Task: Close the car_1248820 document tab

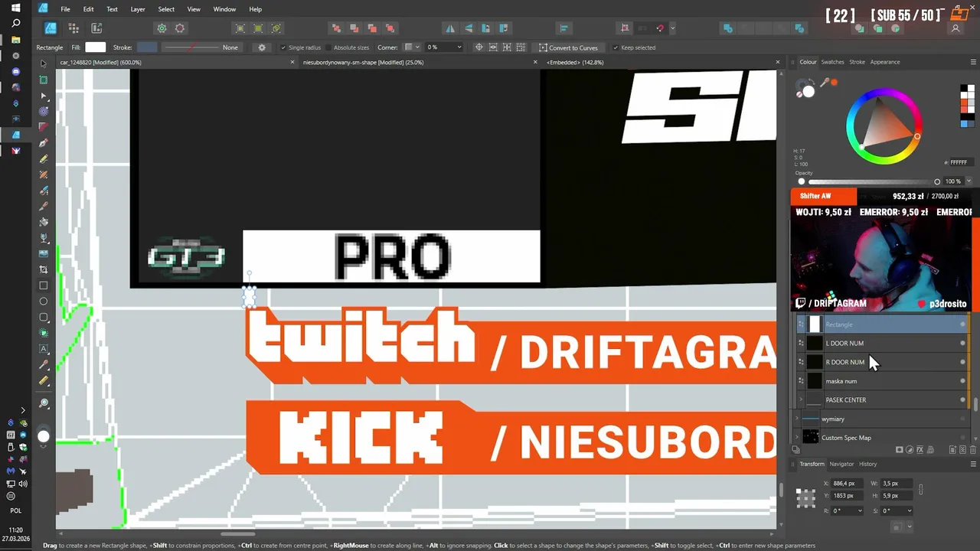Action: click(292, 62)
